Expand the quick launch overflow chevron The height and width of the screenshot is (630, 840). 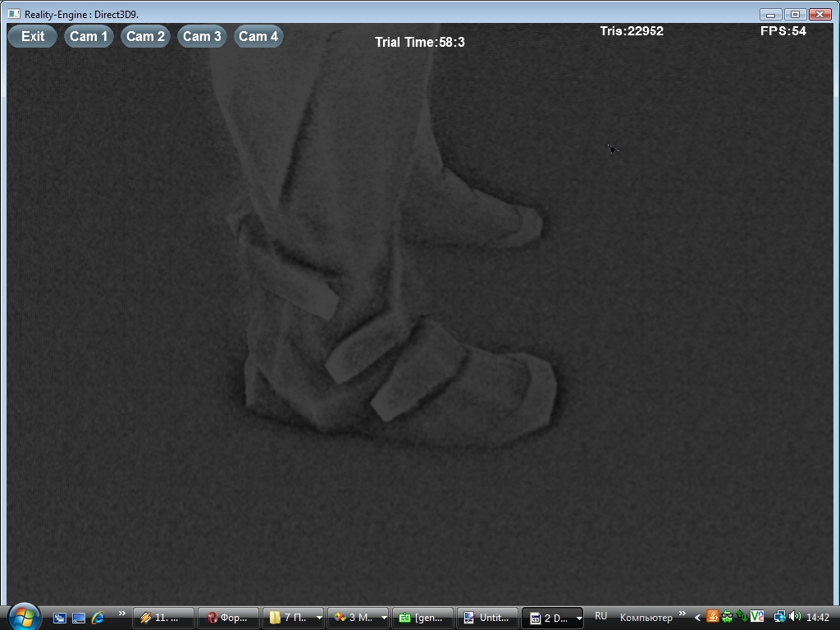point(122,614)
